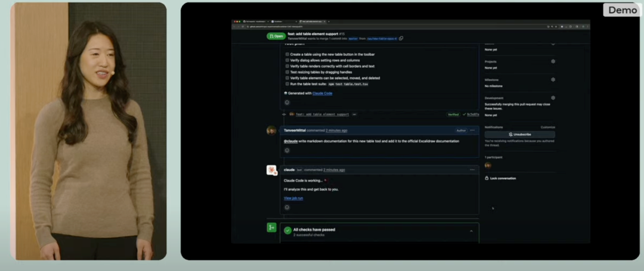This screenshot has width=644, height=271.
Task: Open TanveerMittal's profile name in comment header
Action: pos(295,130)
